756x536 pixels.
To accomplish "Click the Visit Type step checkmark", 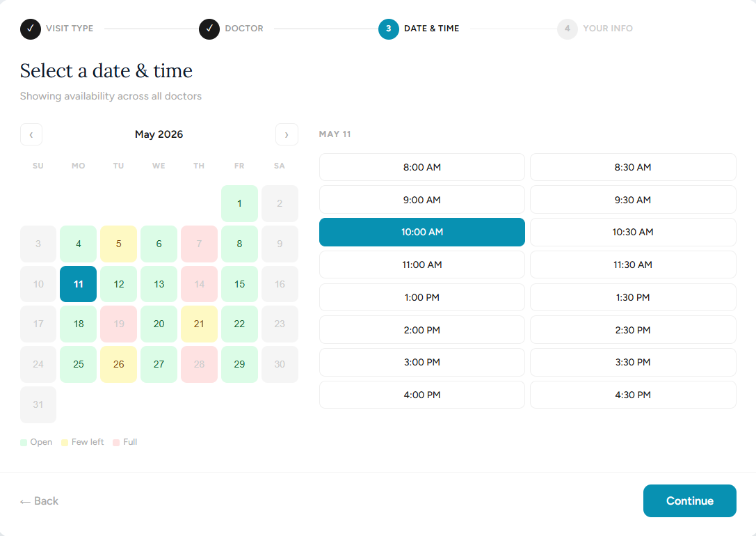I will tap(31, 29).
